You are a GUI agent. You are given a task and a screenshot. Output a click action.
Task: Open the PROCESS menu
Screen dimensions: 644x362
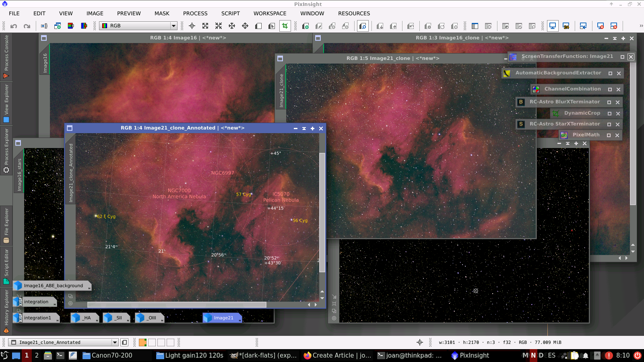pos(195,13)
